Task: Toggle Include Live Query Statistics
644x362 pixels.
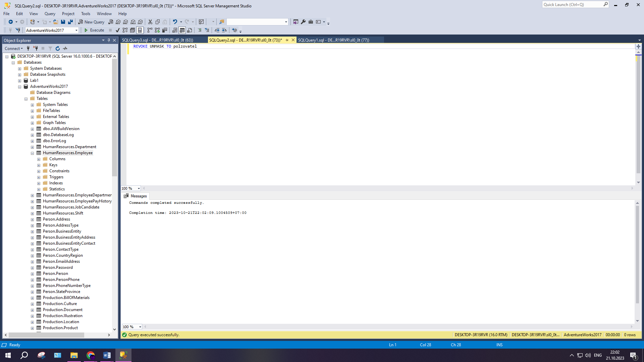Action: pyautogui.click(x=157, y=30)
